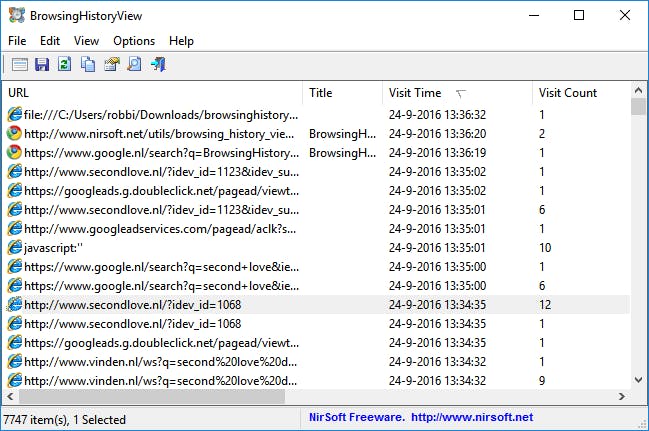The image size is (649, 431).
Task: Select the file:///C:/Users/robbi/Downloads URL row
Action: pos(161,115)
